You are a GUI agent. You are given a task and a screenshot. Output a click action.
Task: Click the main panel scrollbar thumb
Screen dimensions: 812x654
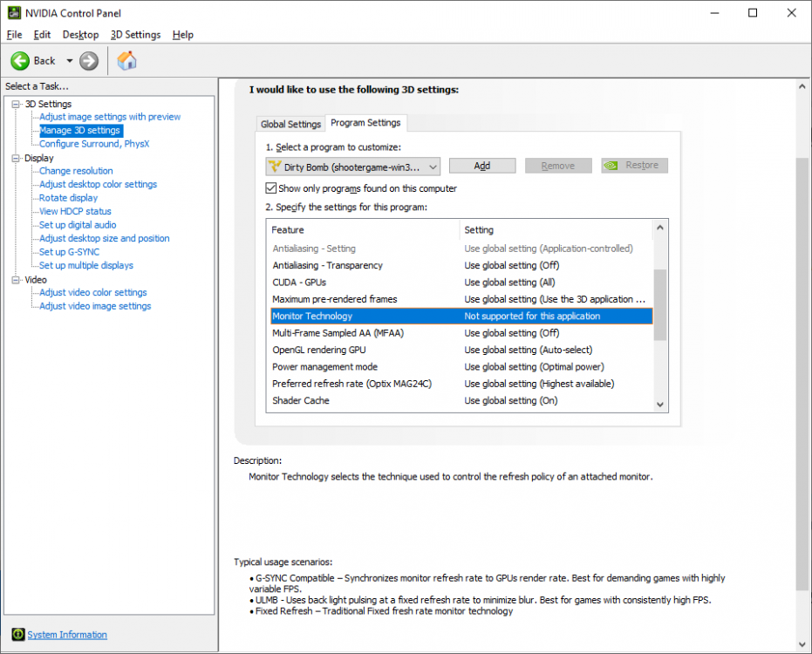[802, 373]
